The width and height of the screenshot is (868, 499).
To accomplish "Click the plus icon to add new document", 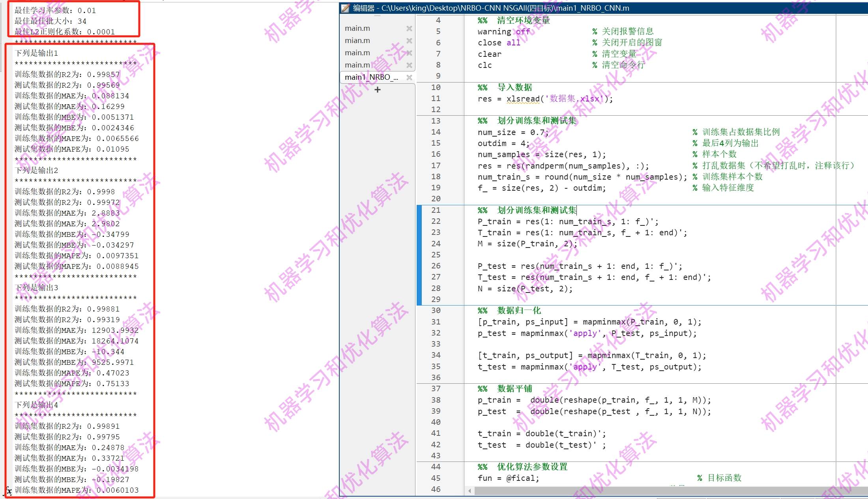I will coord(378,90).
